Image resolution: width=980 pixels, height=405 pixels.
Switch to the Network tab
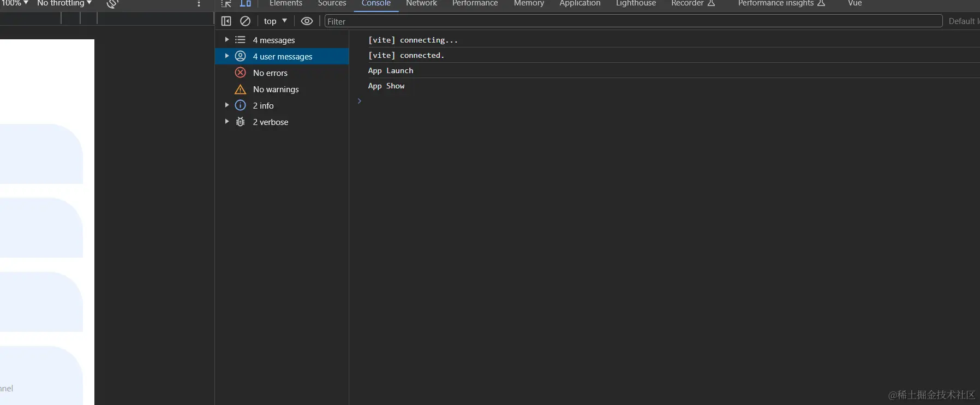tap(421, 3)
